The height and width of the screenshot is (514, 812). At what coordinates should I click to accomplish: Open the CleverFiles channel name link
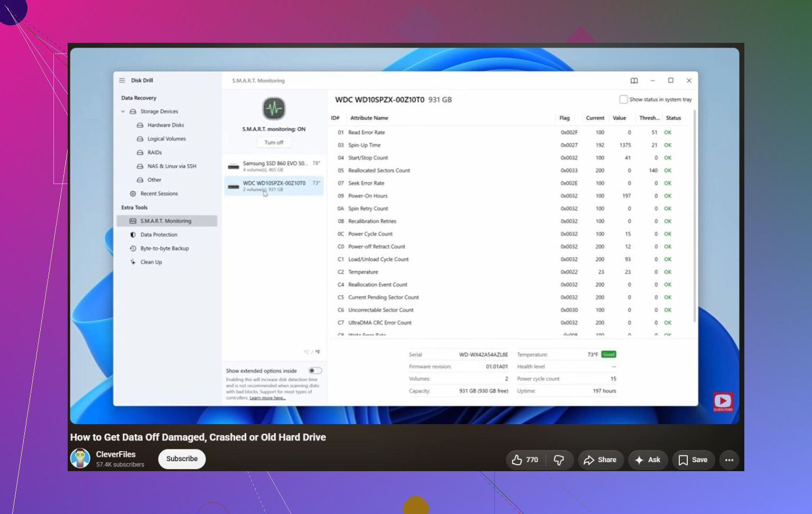coord(116,454)
